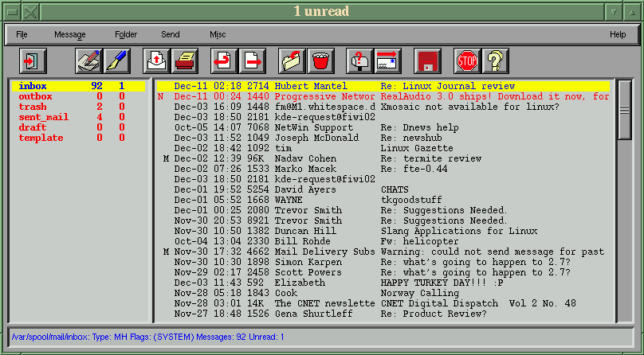The height and width of the screenshot is (355, 644).
Task: Select the sent_mail folder
Action: (43, 117)
